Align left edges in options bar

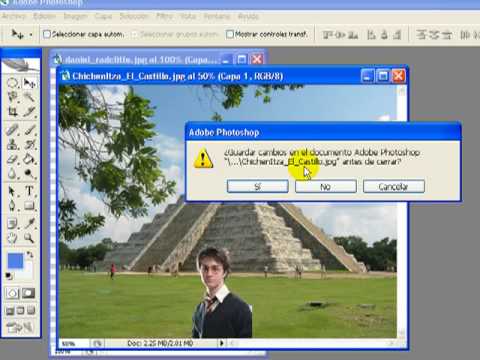371,34
